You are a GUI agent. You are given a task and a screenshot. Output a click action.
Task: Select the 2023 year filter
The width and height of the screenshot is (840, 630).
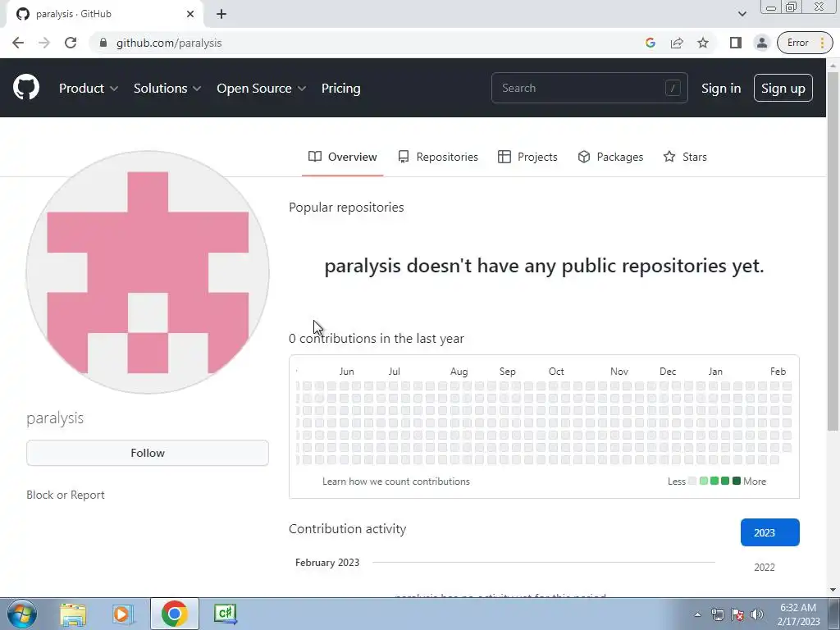[769, 532]
